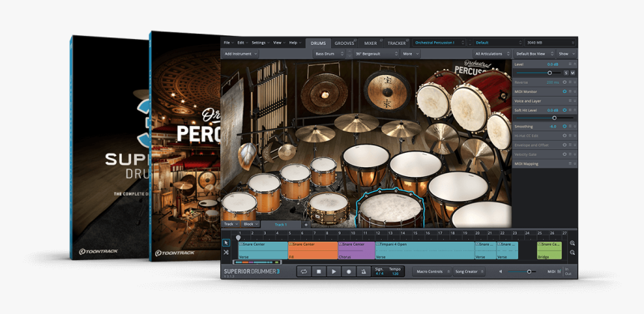The height and width of the screenshot is (314, 644).
Task: Switch to the Mixer tab
Action: (371, 43)
